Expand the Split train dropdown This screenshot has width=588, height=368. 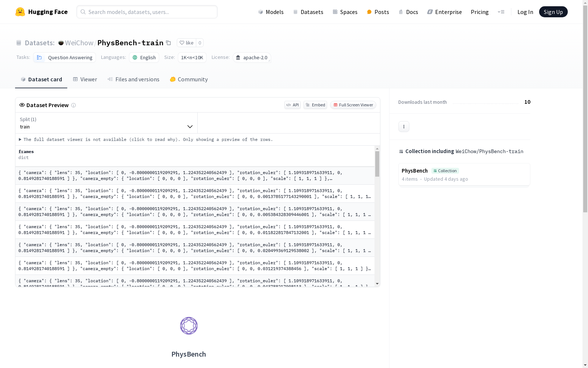(x=107, y=123)
